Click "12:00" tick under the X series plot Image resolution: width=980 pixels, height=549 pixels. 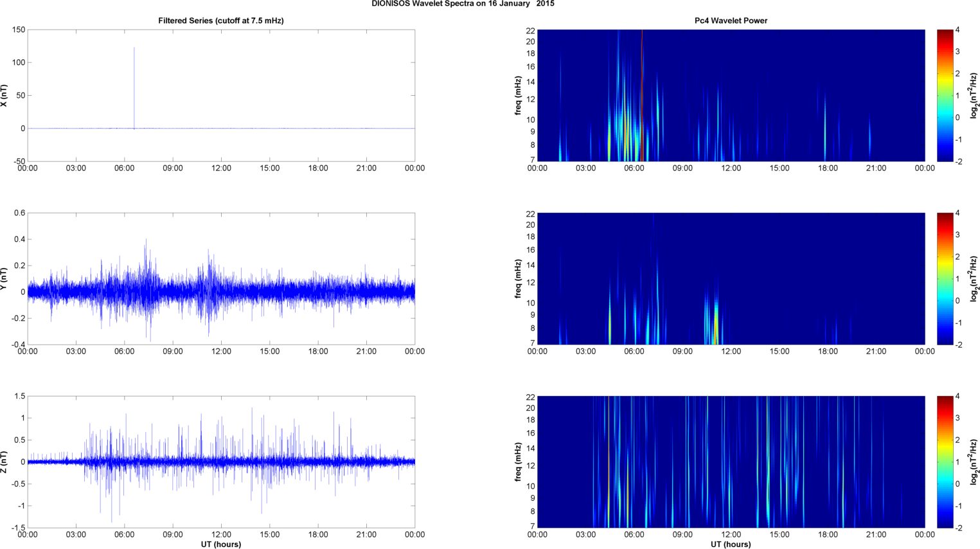(221, 168)
